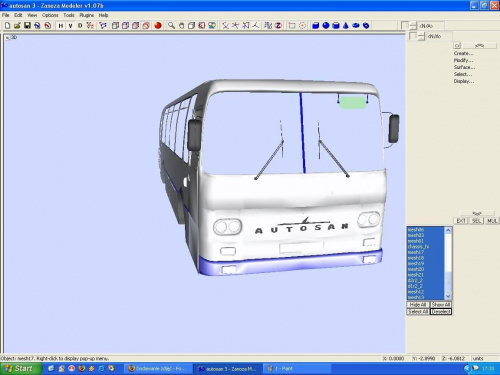Toggle the MUL mode button
Image resolution: width=500 pixels, height=375 pixels.
pyautogui.click(x=492, y=221)
